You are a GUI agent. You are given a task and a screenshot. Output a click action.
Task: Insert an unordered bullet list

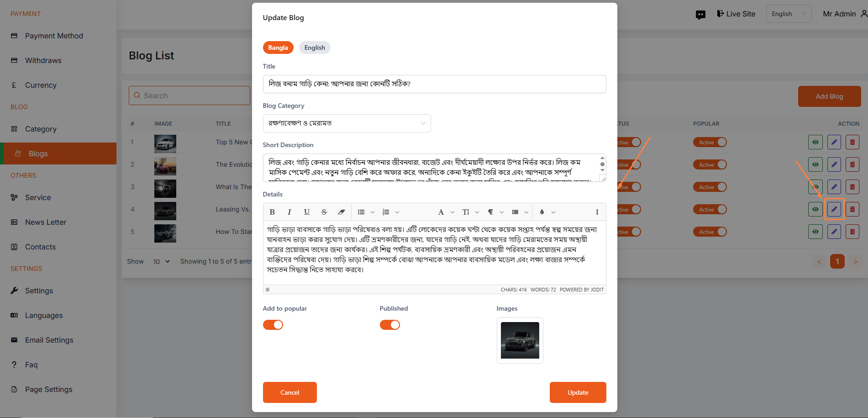pyautogui.click(x=361, y=212)
